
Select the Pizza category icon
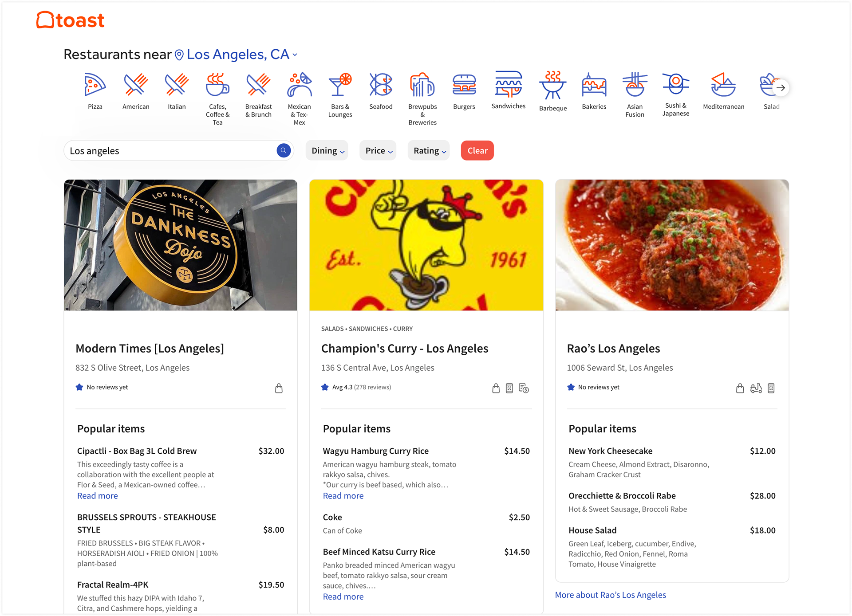95,85
